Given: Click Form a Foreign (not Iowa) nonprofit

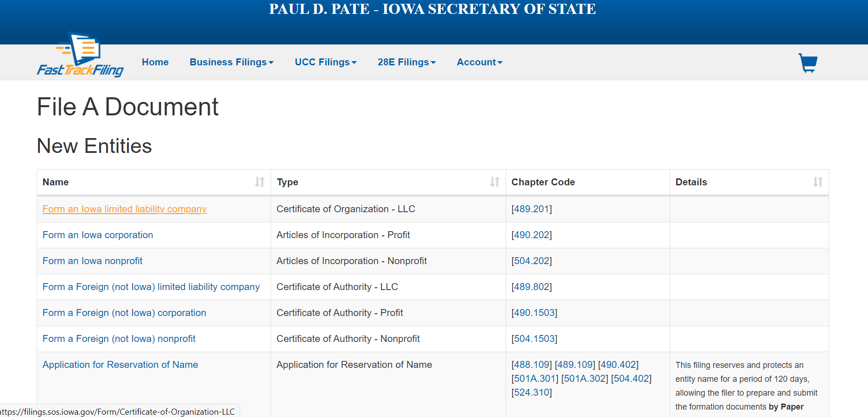Looking at the screenshot, I should point(119,339).
